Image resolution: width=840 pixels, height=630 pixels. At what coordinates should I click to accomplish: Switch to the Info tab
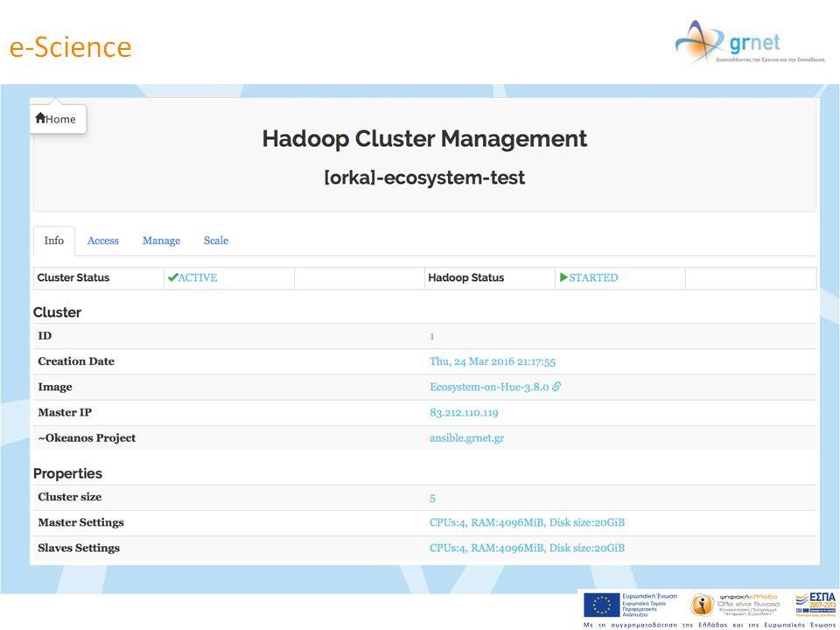(x=53, y=241)
